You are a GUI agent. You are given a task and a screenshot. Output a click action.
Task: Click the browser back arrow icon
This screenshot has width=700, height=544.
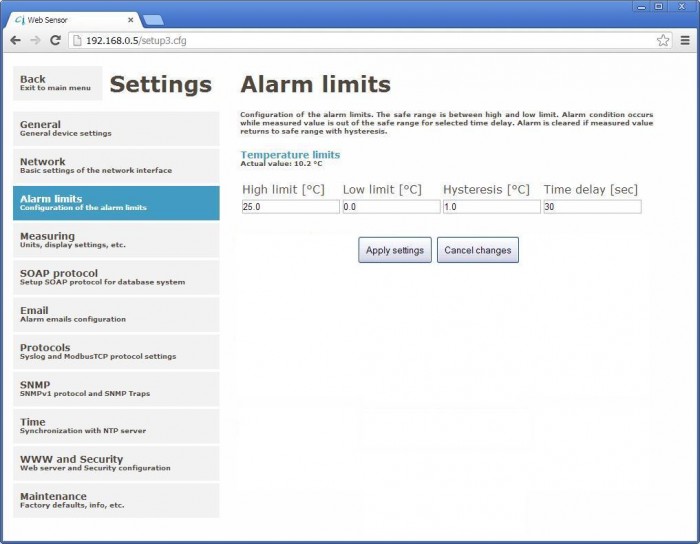(15, 40)
